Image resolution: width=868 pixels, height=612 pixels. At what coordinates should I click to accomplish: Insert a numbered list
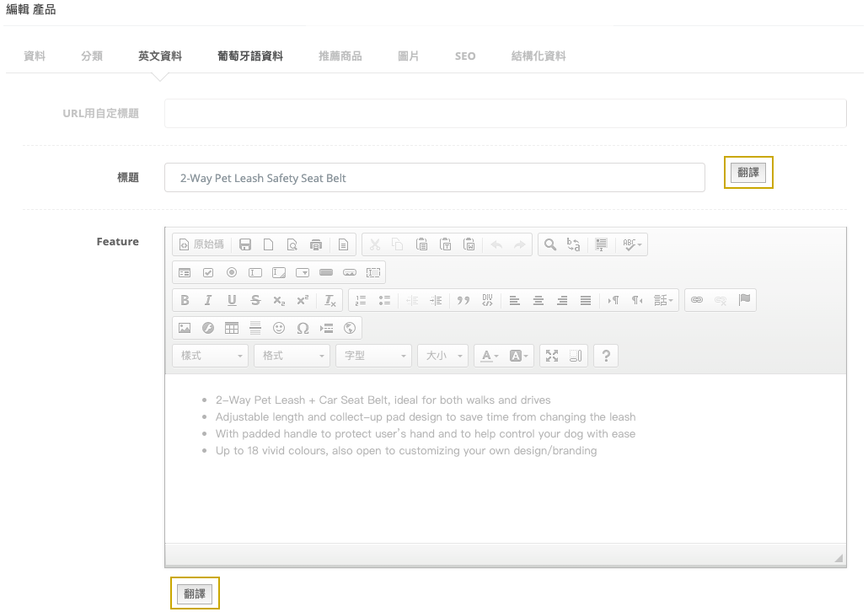361,300
